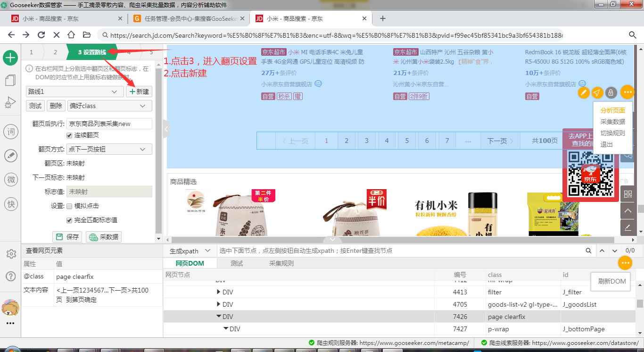Click the 翻页后执行 input field
This screenshot has width=644, height=352.
pyautogui.click(x=110, y=124)
